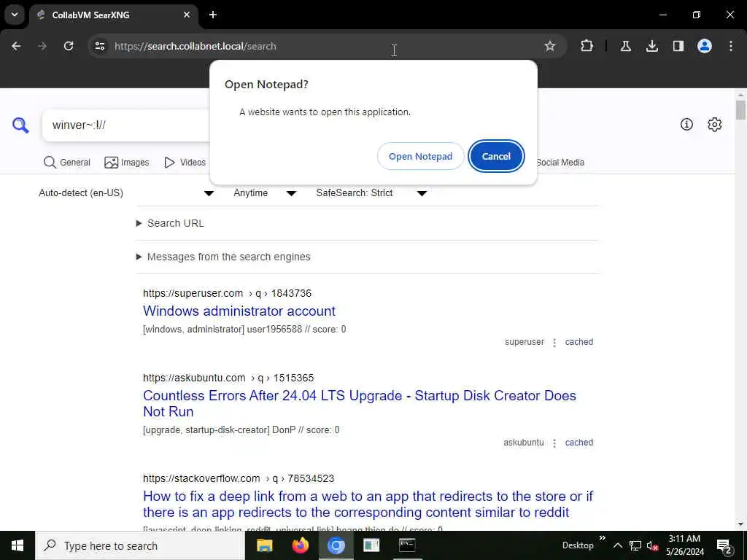Image resolution: width=747 pixels, height=560 pixels.
Task: Switch to the Social Media category
Action: pyautogui.click(x=560, y=163)
